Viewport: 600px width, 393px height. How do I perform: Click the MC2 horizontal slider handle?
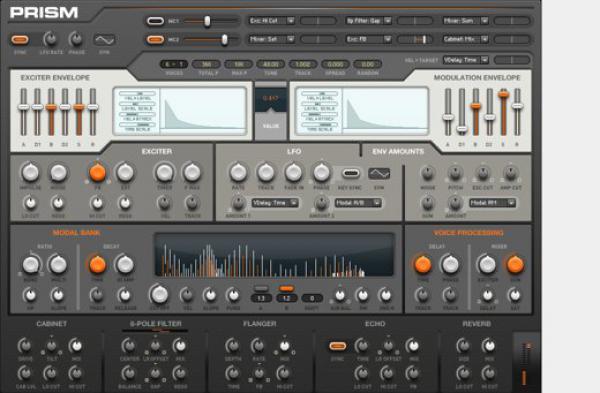coord(225,39)
